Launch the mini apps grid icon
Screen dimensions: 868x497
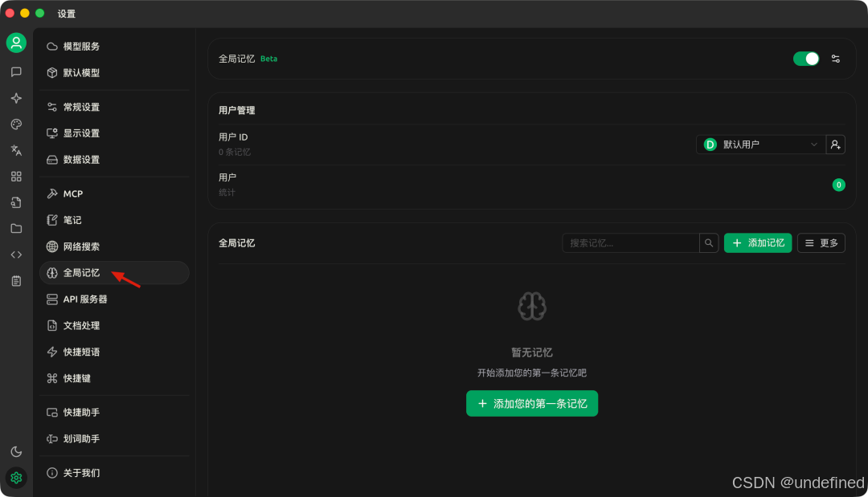click(x=16, y=176)
